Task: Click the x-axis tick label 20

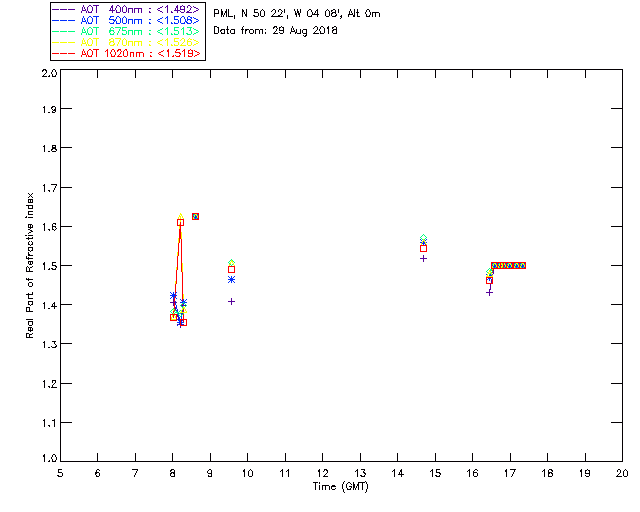Action: coord(622,473)
